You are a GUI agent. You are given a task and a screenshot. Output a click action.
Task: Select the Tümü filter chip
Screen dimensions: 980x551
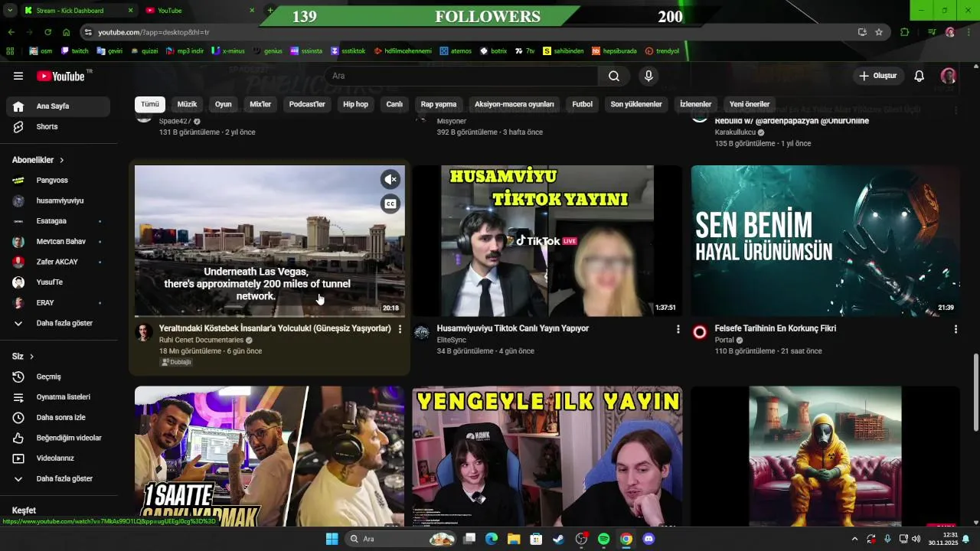[x=150, y=104]
